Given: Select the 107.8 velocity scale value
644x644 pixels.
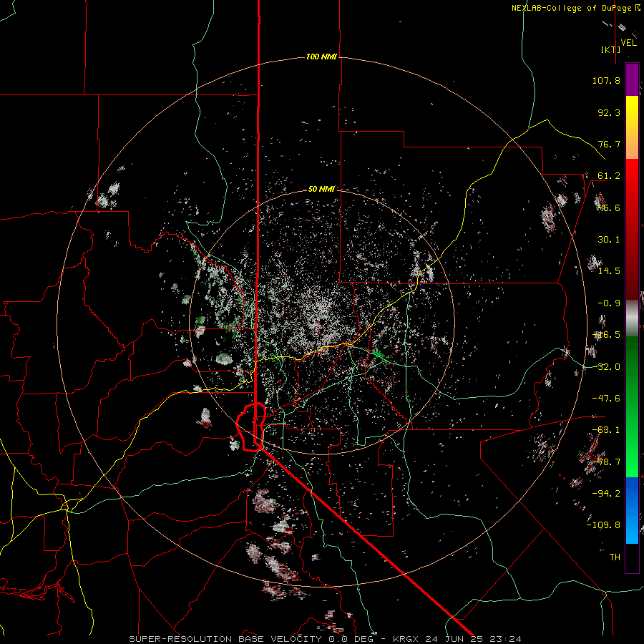Looking at the screenshot, I should coord(606,80).
